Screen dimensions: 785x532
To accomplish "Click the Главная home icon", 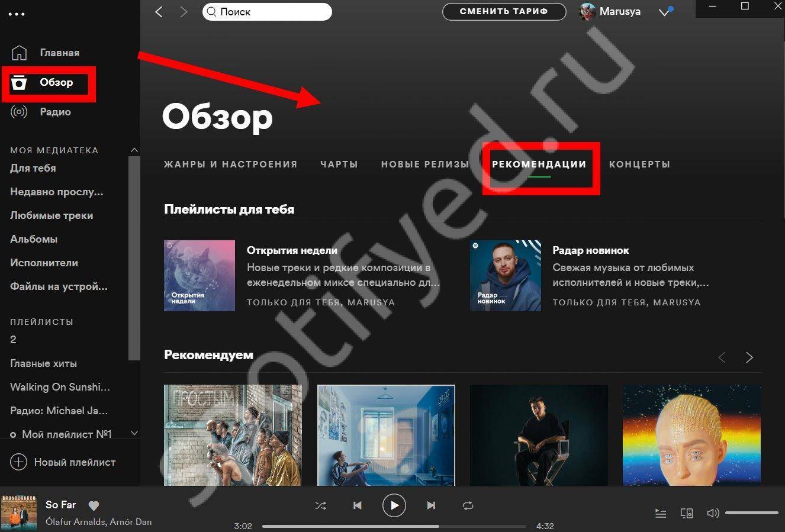I will tap(20, 53).
